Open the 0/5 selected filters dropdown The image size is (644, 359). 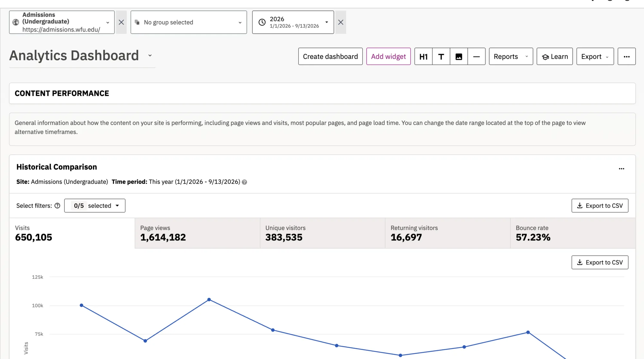[95, 206]
